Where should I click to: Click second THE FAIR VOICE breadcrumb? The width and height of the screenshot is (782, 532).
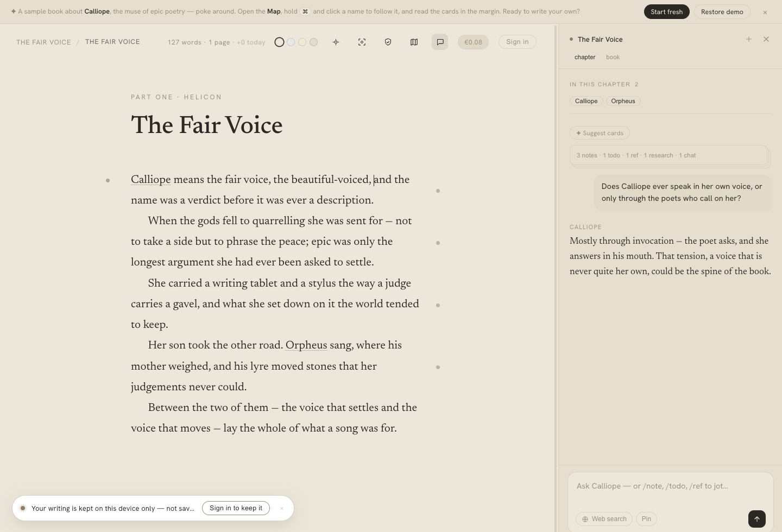(x=112, y=42)
